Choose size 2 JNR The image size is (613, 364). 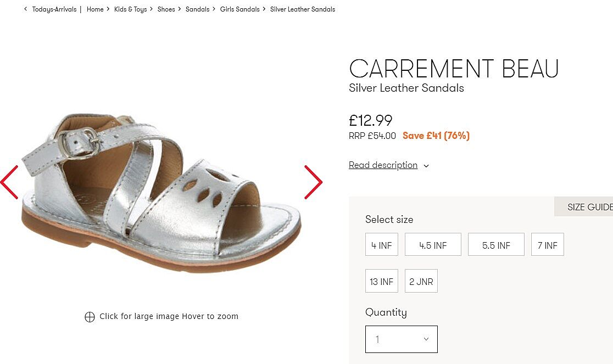point(421,281)
